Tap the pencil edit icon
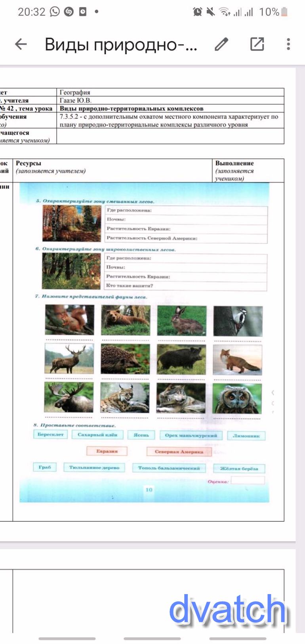Viewport: 305px width, 644px height. point(221,44)
